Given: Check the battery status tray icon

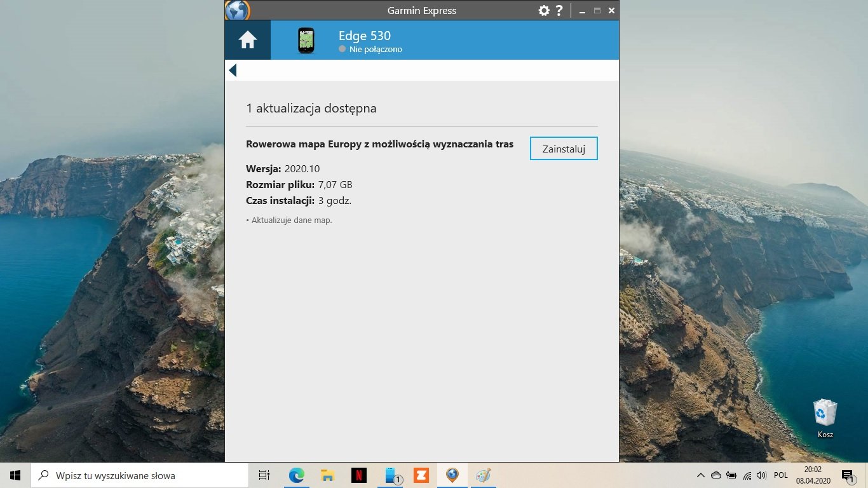Looking at the screenshot, I should point(731,475).
